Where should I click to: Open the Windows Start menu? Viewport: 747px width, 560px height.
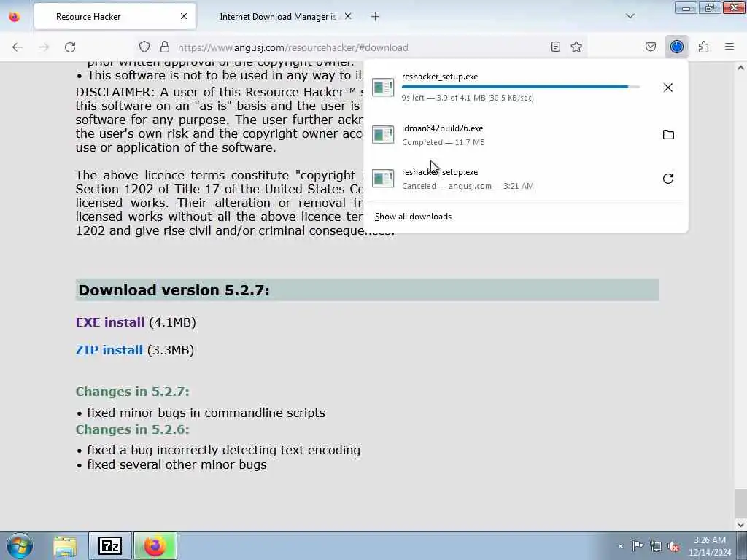tap(20, 545)
